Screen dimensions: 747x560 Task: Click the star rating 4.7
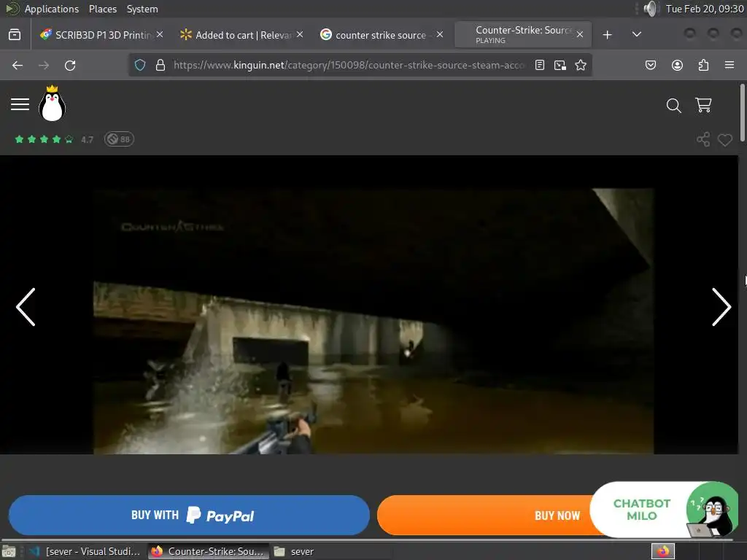[x=54, y=139]
